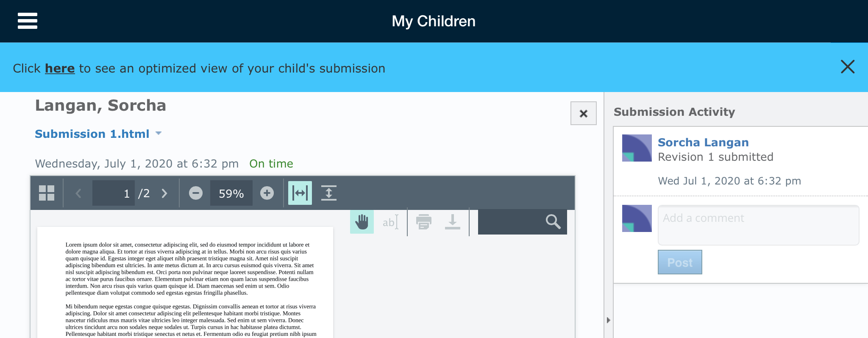Open the hamburger navigation menu
868x338 pixels.
point(28,21)
